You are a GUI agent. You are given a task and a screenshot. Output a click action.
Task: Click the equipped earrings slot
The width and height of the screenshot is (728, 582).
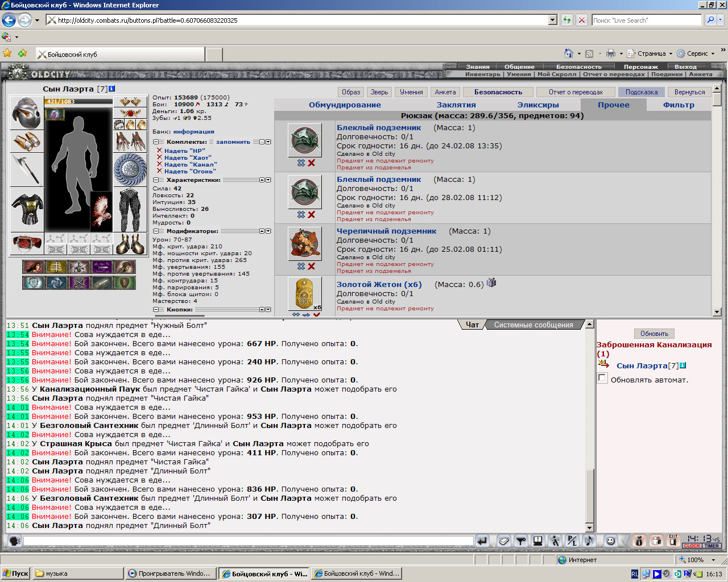pos(130,102)
